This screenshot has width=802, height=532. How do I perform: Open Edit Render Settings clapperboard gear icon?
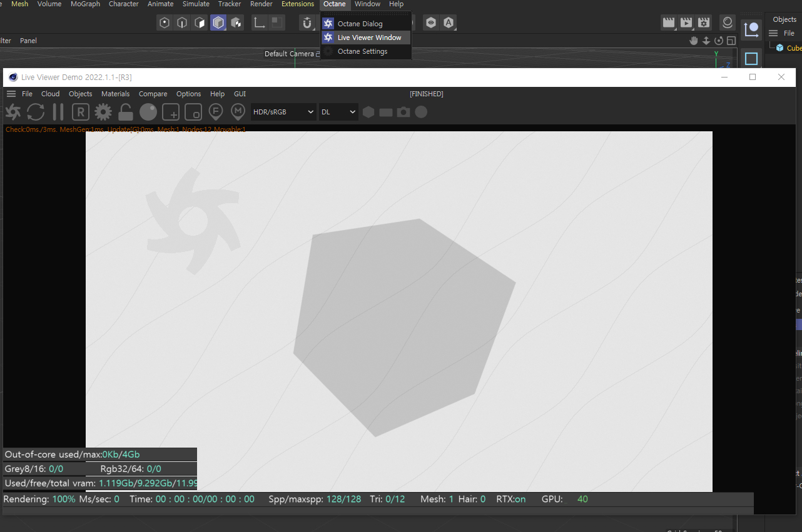point(704,23)
